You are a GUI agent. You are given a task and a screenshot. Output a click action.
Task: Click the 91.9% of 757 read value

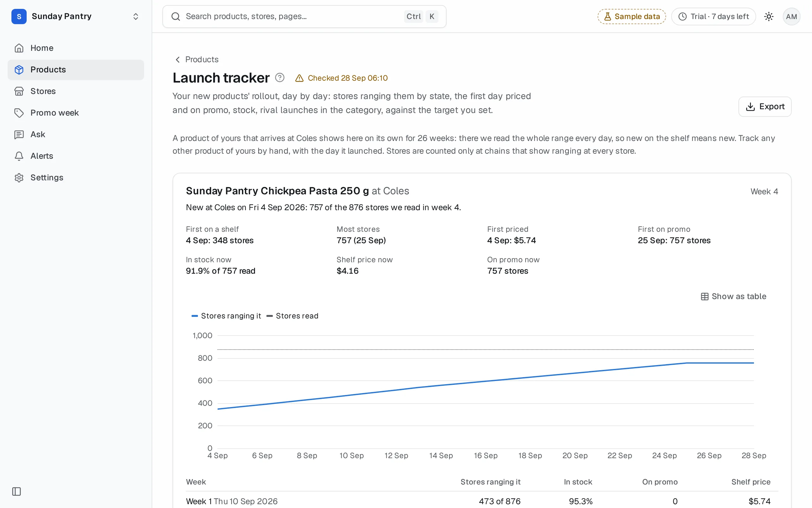[220, 271]
